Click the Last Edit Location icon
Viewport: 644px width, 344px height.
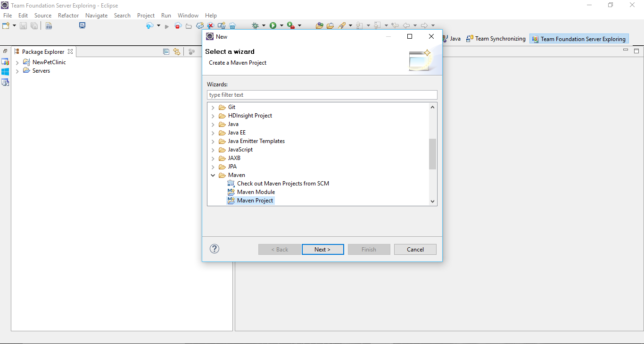[x=395, y=25]
